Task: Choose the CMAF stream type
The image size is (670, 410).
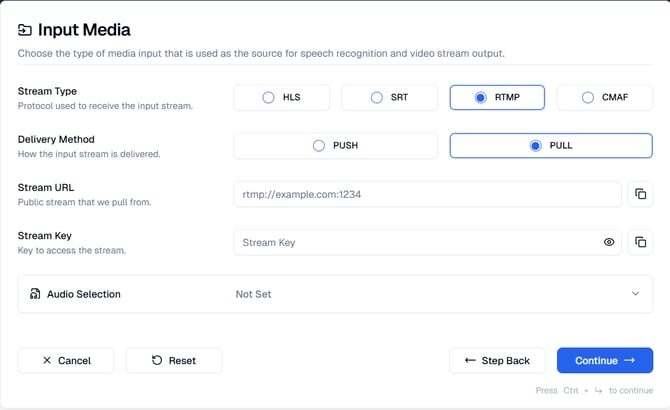Action: coord(605,97)
